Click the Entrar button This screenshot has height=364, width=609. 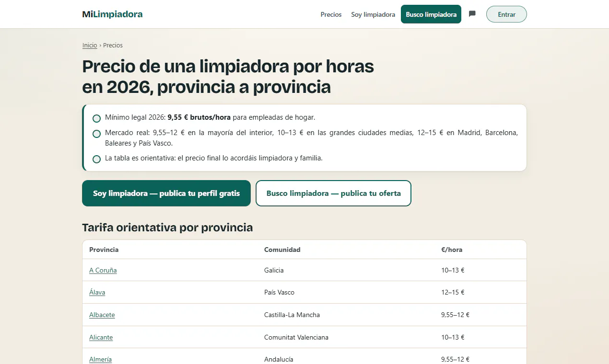pyautogui.click(x=506, y=14)
